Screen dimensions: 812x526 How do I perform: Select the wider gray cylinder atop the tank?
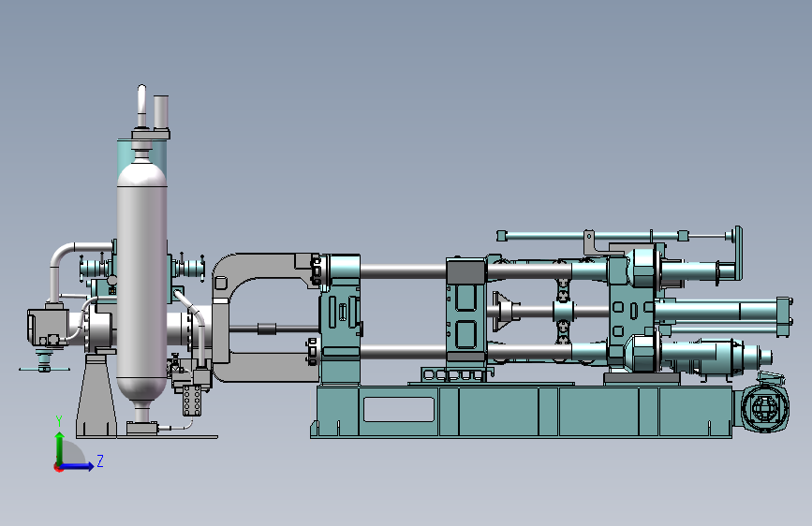pyautogui.click(x=161, y=111)
